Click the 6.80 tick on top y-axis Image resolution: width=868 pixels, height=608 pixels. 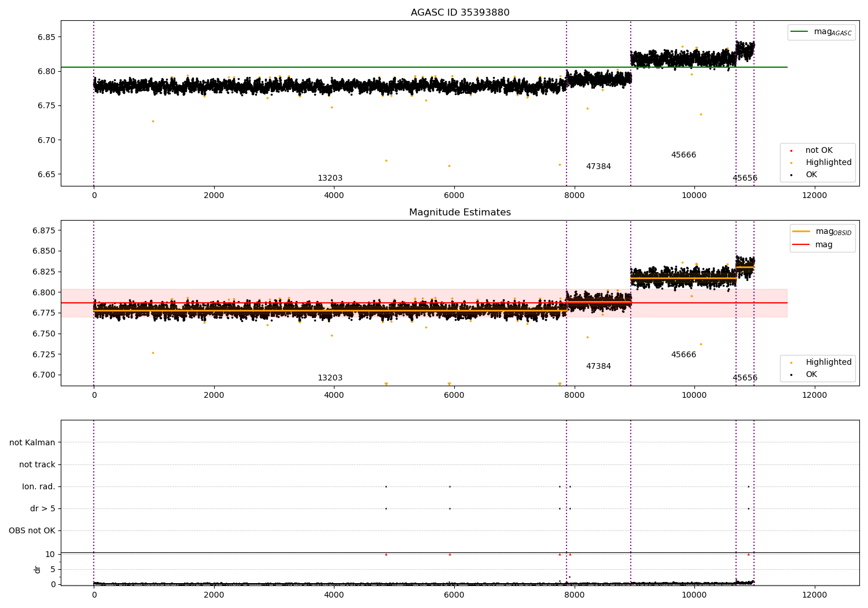[47, 72]
